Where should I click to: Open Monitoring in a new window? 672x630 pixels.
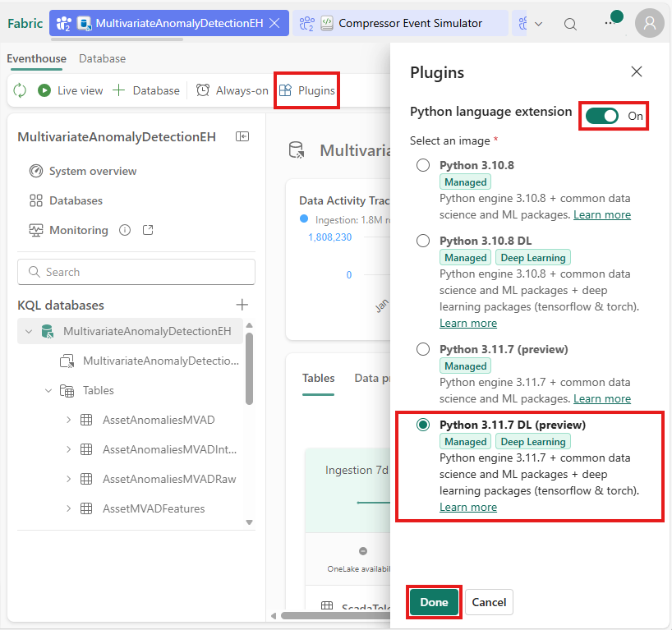tap(147, 230)
